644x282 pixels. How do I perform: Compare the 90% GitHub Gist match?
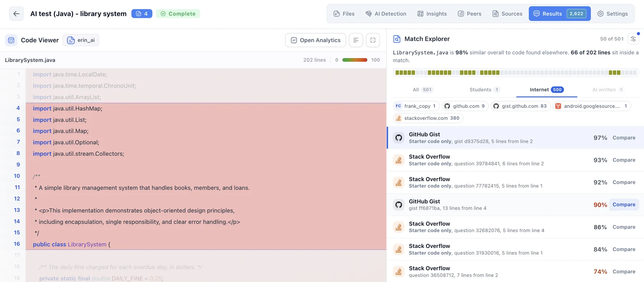tap(624, 205)
